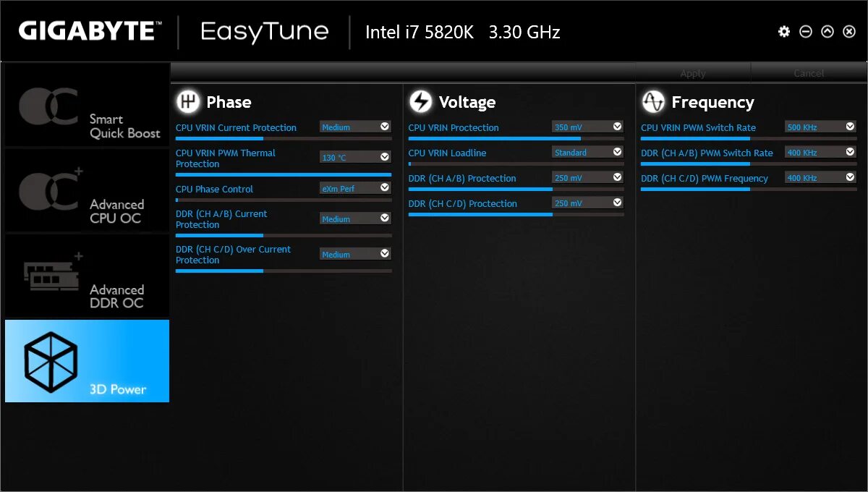Viewport: 868px width, 492px height.
Task: Click the CPU Phase Control label
Action: [x=214, y=189]
